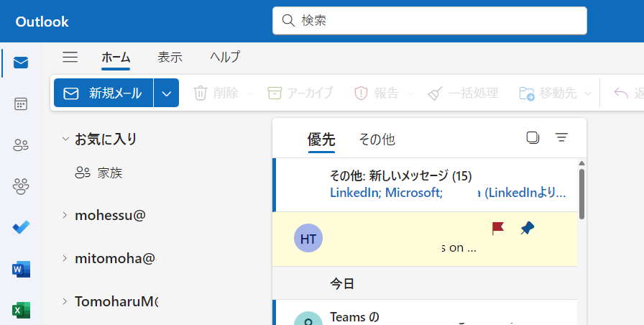
Task: Click the 報告 shield button
Action: tap(376, 93)
